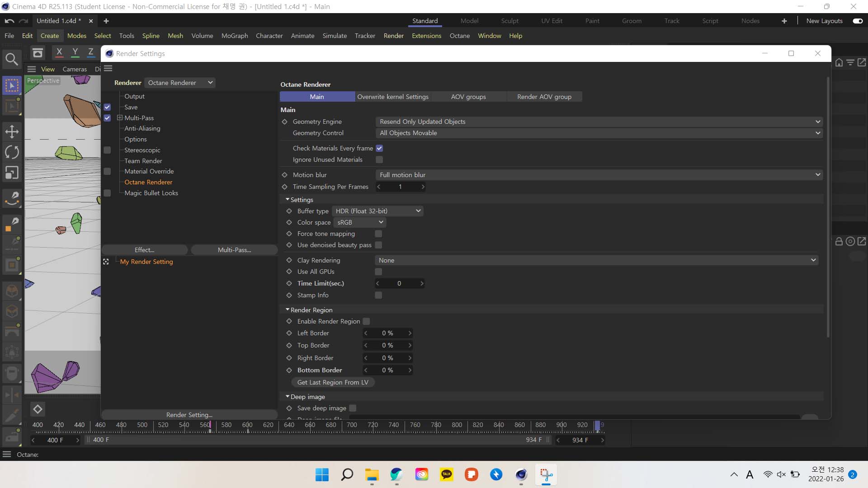
Task: Toggle the X axis lock
Action: point(59,52)
